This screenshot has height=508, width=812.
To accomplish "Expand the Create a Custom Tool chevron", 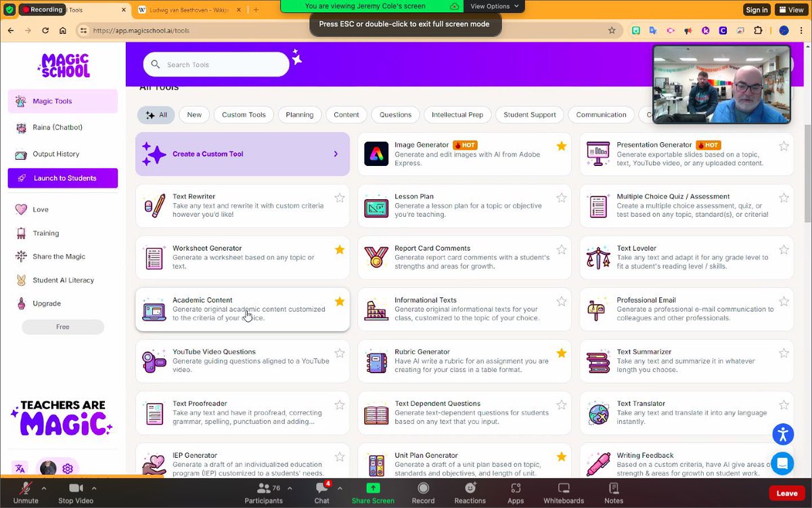I will [336, 154].
